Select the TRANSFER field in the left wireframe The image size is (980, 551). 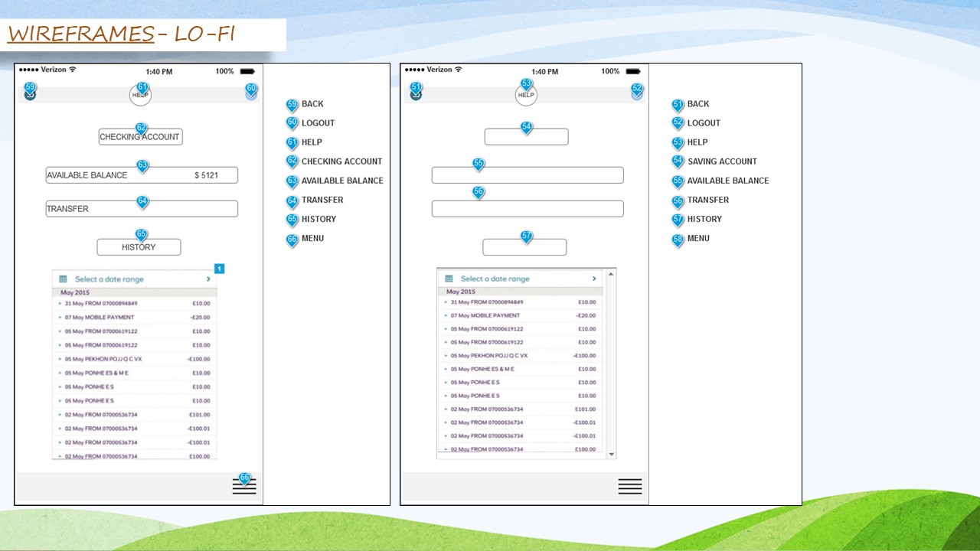point(142,209)
